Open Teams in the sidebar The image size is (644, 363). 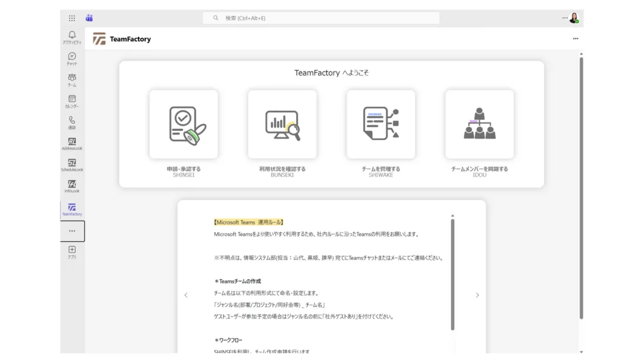72,80
